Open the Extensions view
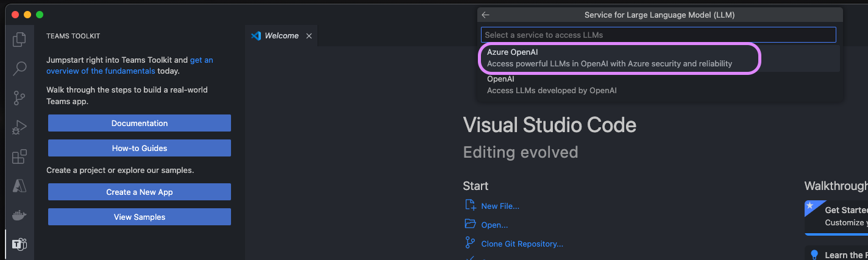 (x=20, y=157)
